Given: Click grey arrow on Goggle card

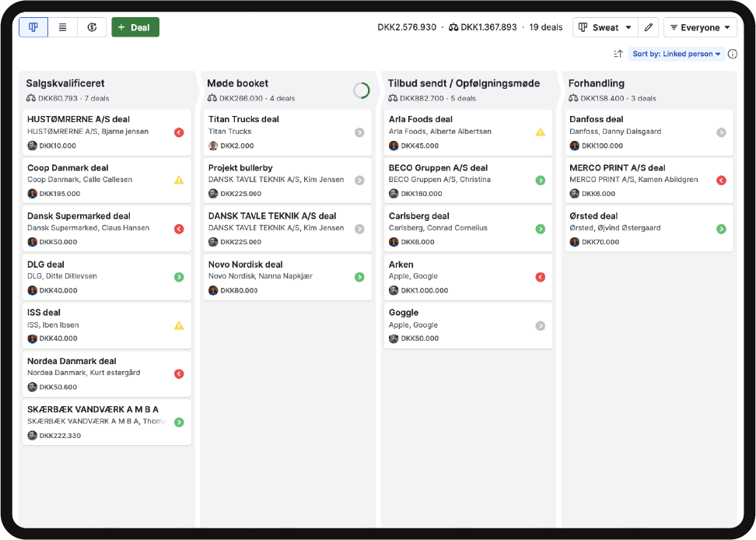Looking at the screenshot, I should pos(540,326).
